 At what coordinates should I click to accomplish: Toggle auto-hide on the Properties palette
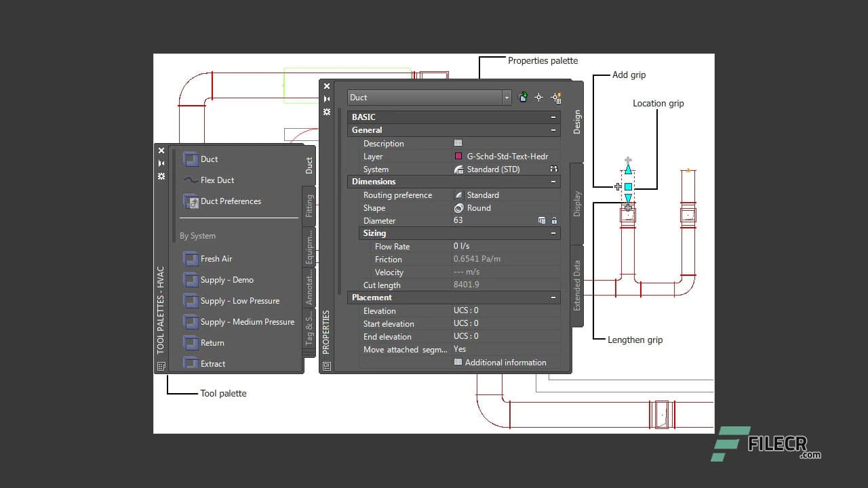(x=327, y=98)
